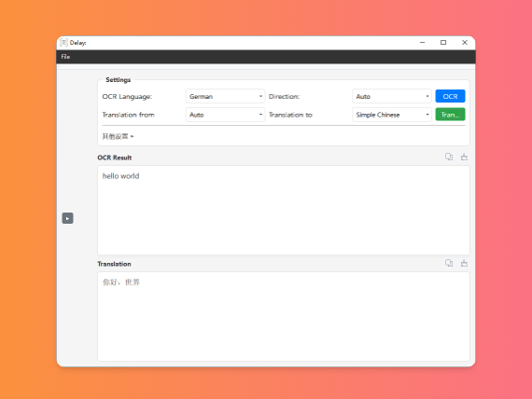Click inside the OCR Result text box
532x399 pixels.
click(284, 210)
